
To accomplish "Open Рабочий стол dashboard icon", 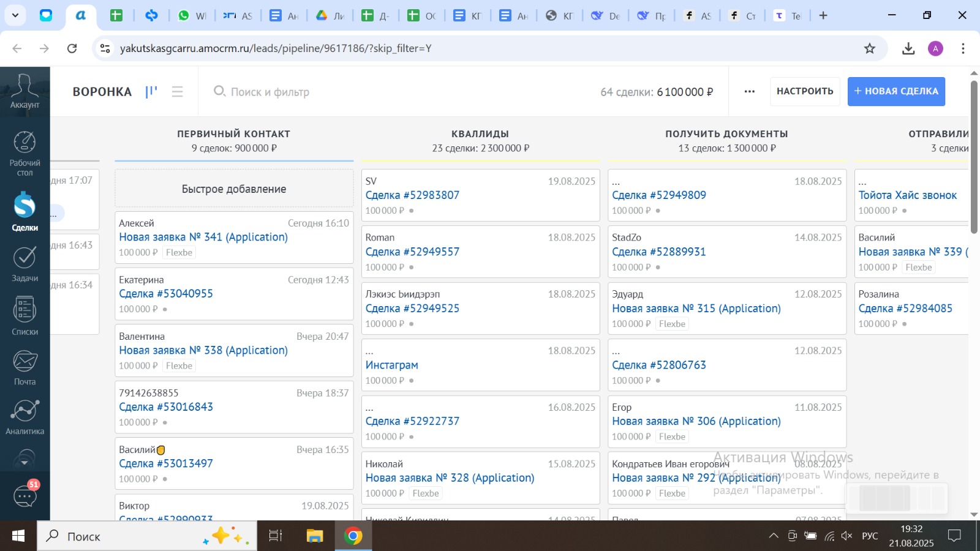I will coord(24,154).
